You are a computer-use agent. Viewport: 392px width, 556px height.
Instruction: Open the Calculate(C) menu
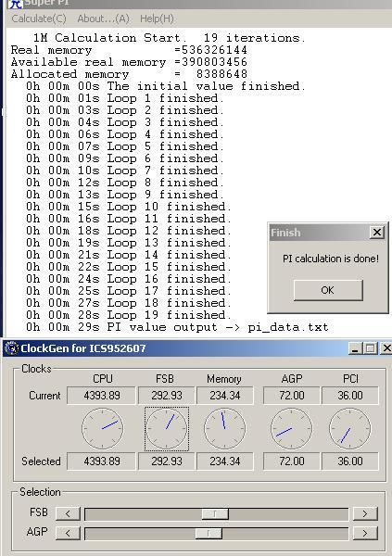coord(39,19)
